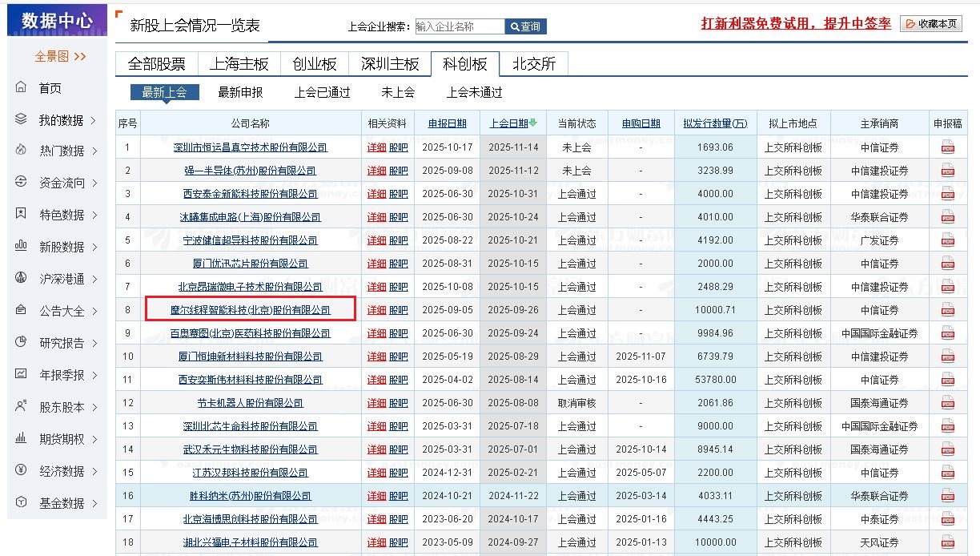The width and height of the screenshot is (980, 556).
Task: Expand the 公告大全 sidebar menu
Action: [x=93, y=311]
